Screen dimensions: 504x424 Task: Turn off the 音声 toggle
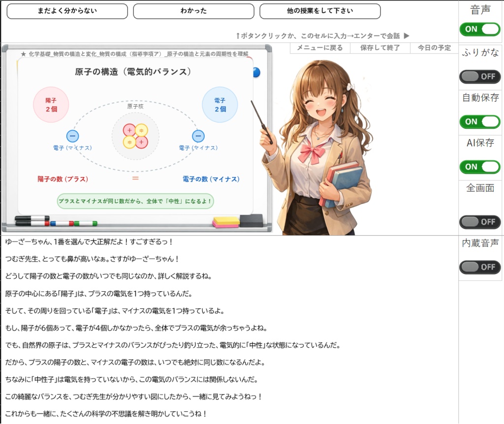point(480,30)
